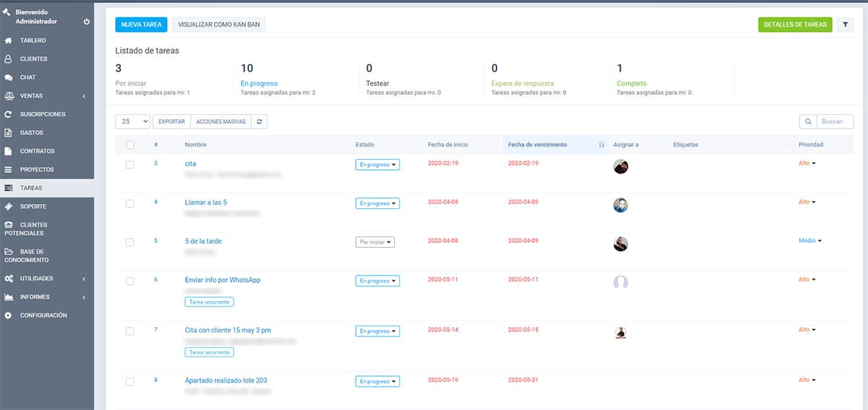Image resolution: width=868 pixels, height=410 pixels.
Task: Click the green Detalles de Tareas button
Action: (795, 25)
